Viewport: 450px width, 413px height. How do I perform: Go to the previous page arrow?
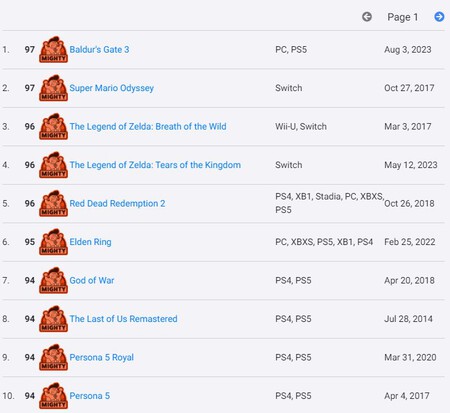367,17
